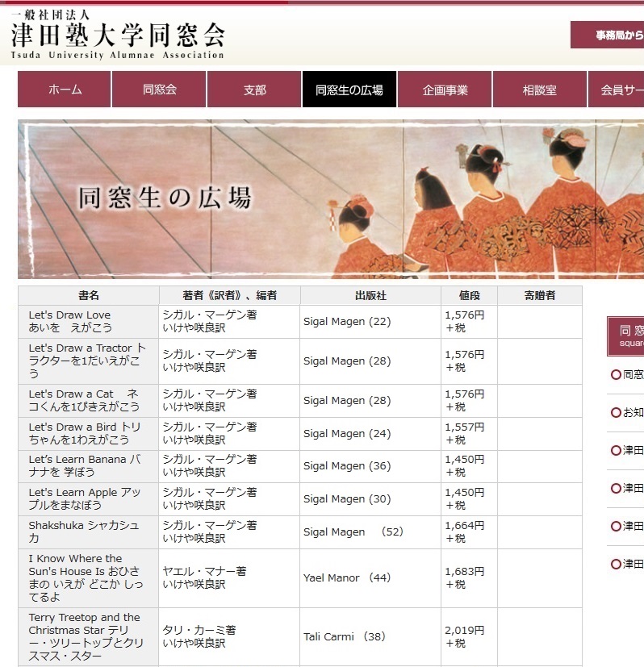Select the Let's Draw a Bird title cell
The width and height of the screenshot is (644, 667).
[x=89, y=433]
